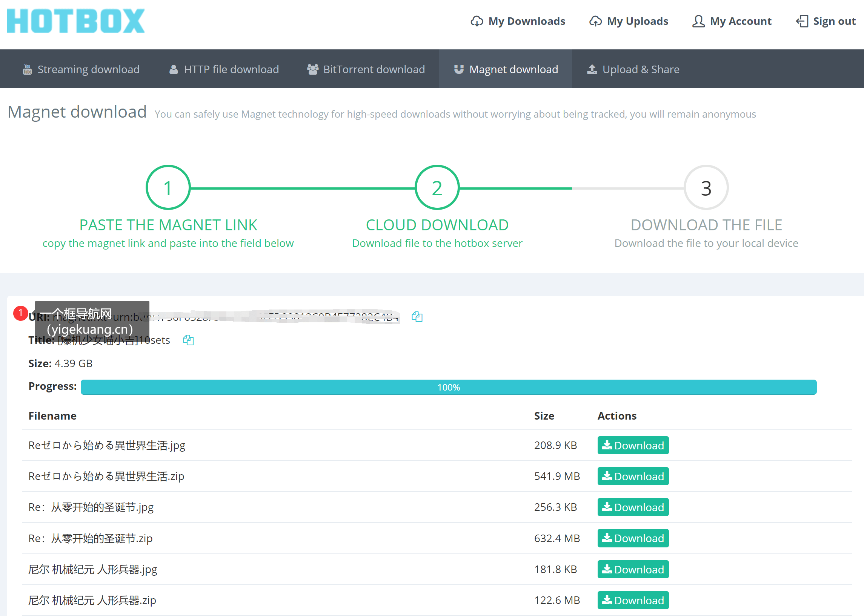
Task: Click the upload icon in Upload & Share
Action: coord(592,69)
